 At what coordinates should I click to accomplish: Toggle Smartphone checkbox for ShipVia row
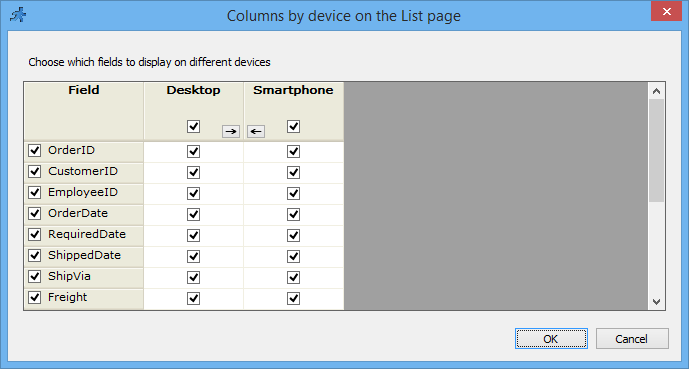(x=294, y=278)
